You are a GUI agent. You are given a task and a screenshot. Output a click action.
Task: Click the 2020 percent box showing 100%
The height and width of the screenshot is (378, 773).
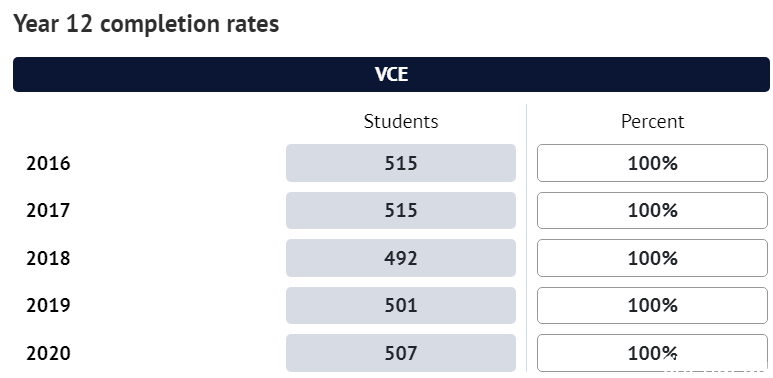click(x=652, y=353)
